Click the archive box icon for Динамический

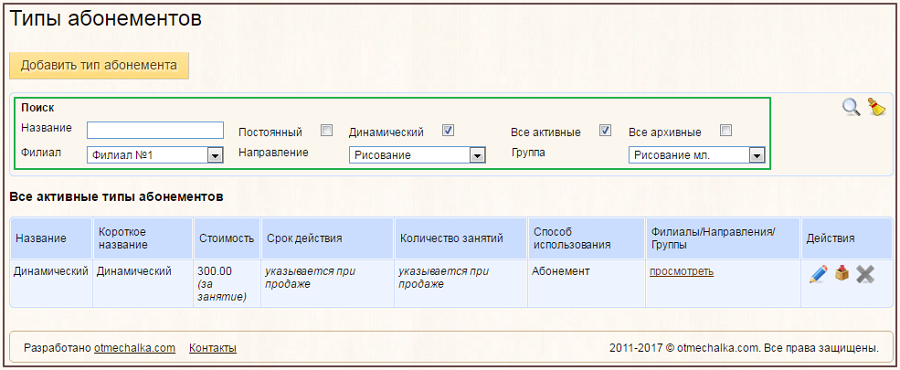(842, 274)
